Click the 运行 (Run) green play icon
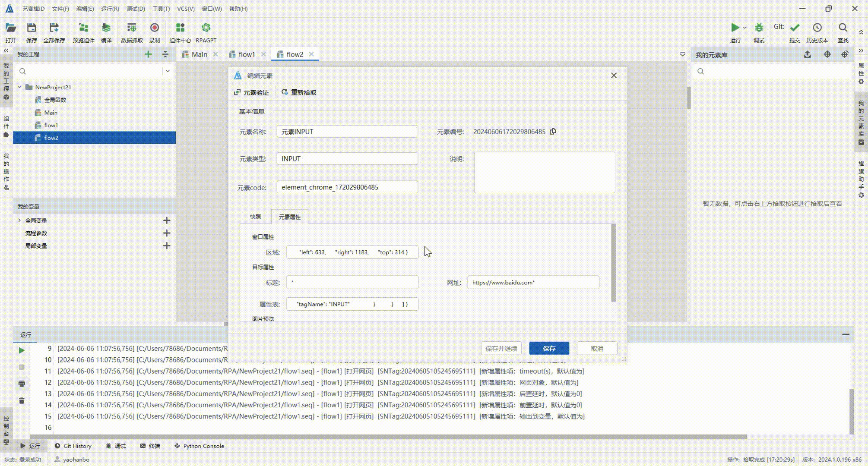The height and width of the screenshot is (466, 868). coord(735,27)
